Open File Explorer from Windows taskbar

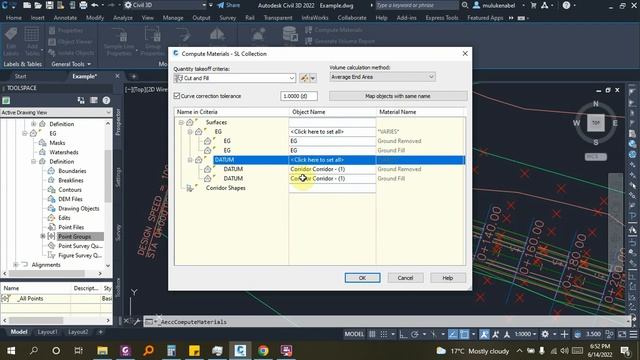tap(102, 351)
